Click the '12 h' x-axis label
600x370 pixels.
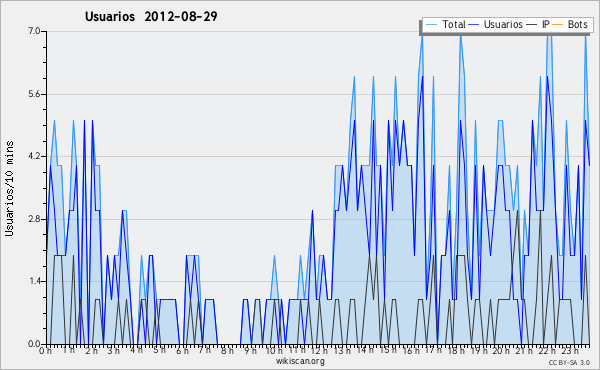point(319,350)
